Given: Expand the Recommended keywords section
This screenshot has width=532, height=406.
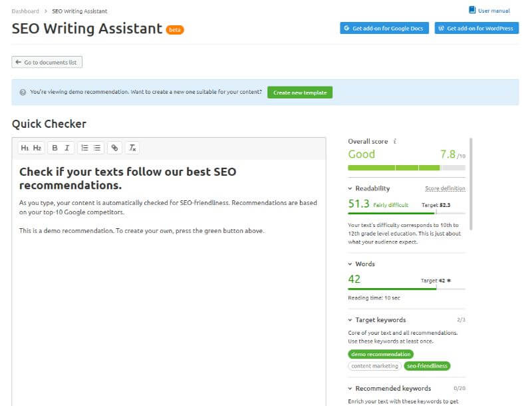Looking at the screenshot, I should pos(349,388).
